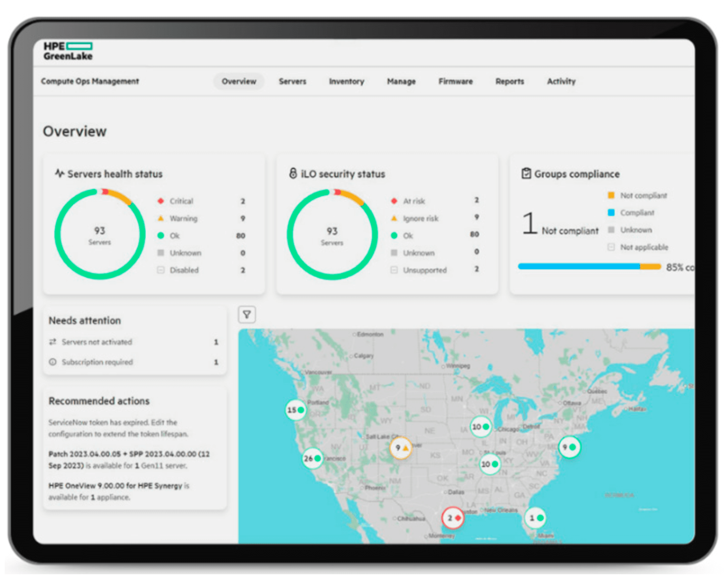Open the Subscription required row
The width and height of the screenshot is (727, 588).
[x=134, y=362]
